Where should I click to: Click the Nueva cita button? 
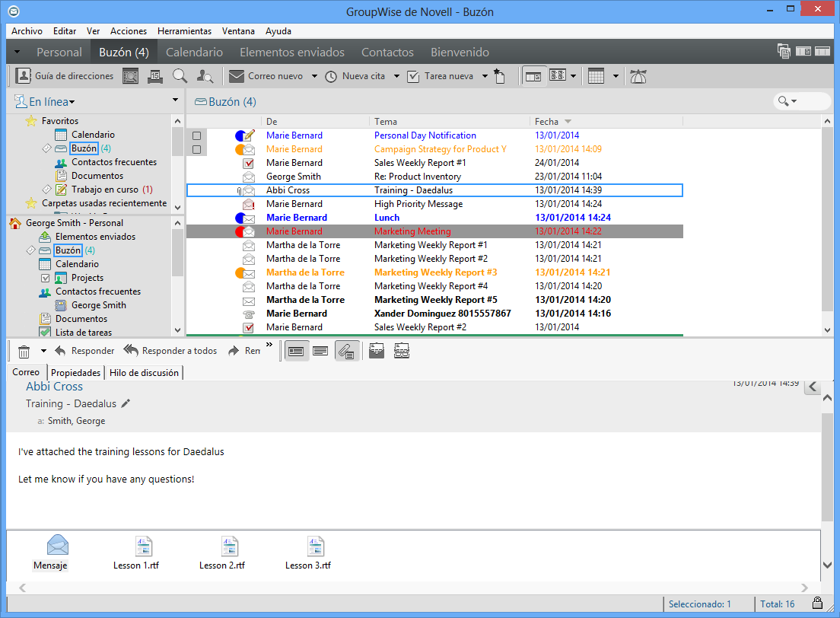tap(356, 76)
